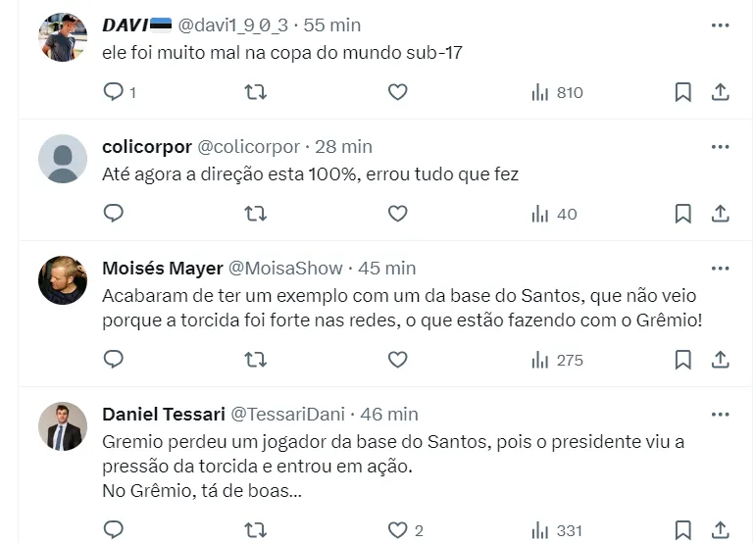Open colicorpor's 28 min timestamp
The width and height of the screenshot is (756, 543).
[x=343, y=147]
